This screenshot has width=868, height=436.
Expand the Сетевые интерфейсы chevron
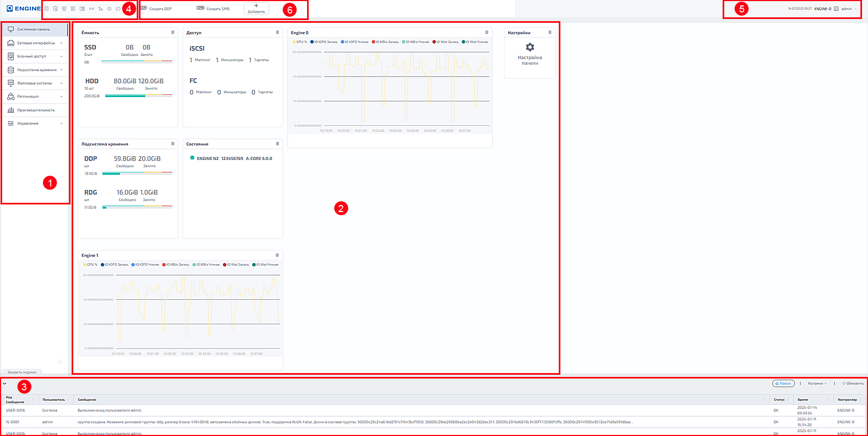coord(61,43)
